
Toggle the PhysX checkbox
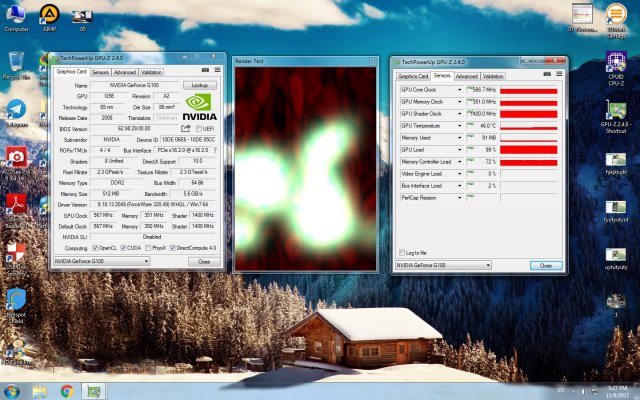pyautogui.click(x=149, y=247)
